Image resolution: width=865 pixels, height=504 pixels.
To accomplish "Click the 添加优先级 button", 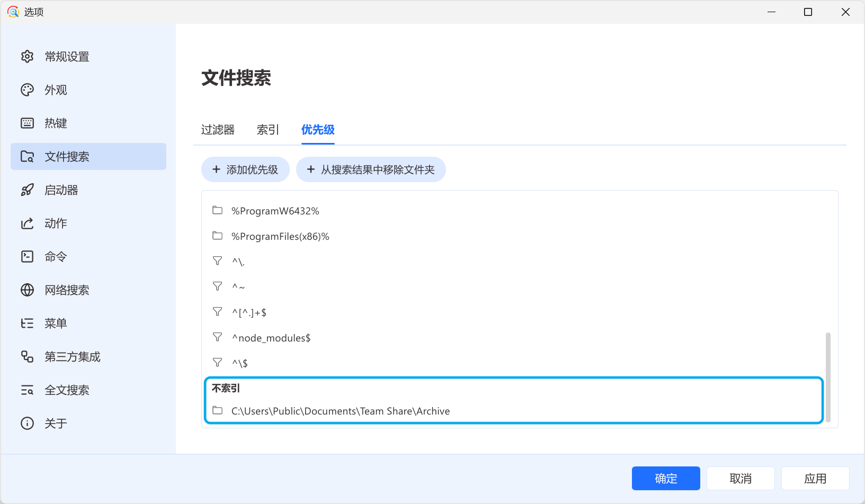I will pyautogui.click(x=245, y=169).
